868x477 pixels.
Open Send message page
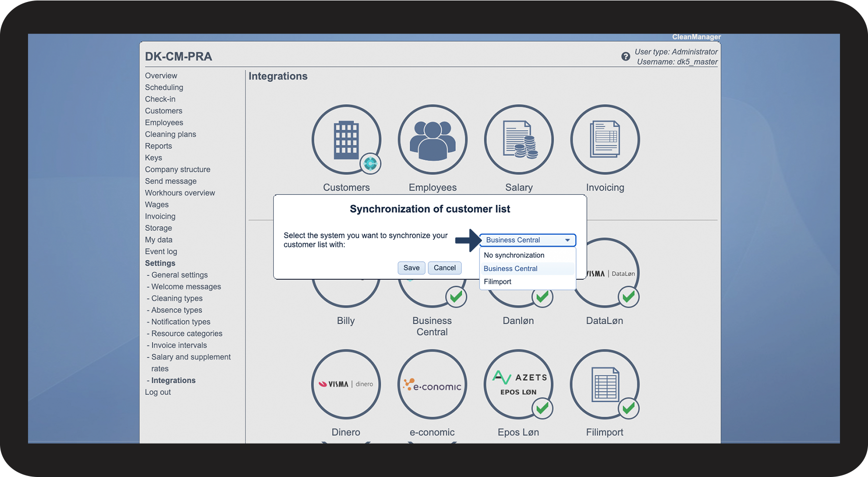171,181
